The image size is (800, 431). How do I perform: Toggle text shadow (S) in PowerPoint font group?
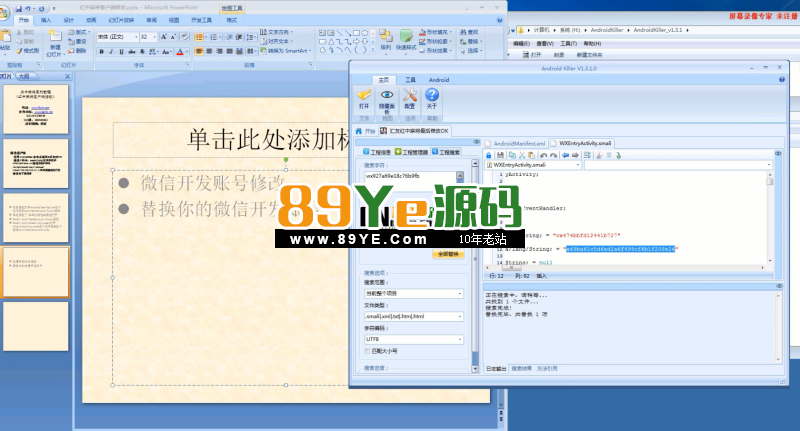point(142,52)
